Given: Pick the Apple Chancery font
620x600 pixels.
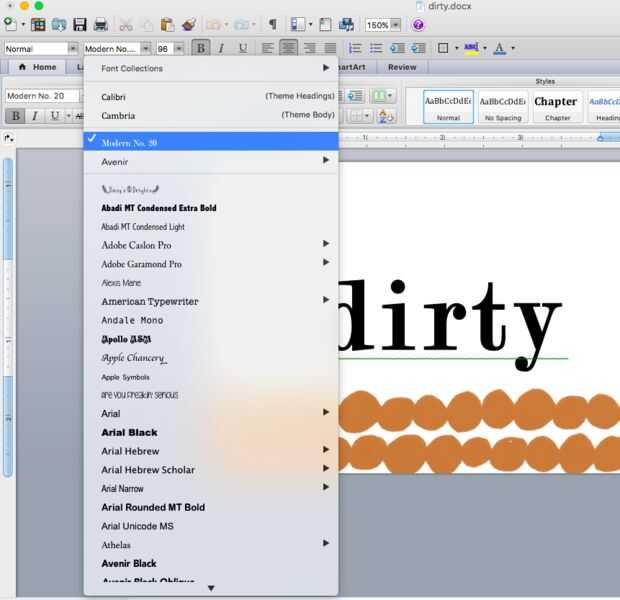Looking at the screenshot, I should click(x=211, y=358).
